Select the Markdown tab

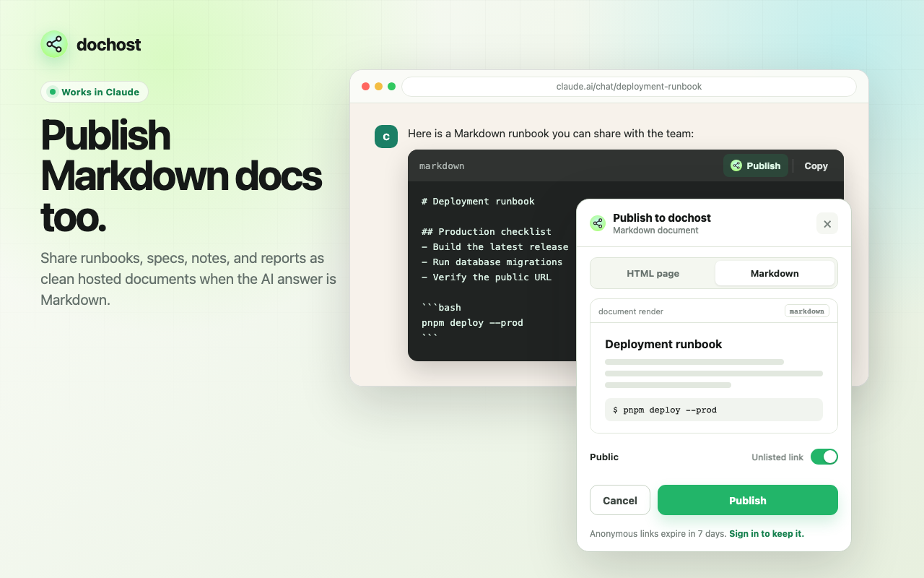pos(775,273)
